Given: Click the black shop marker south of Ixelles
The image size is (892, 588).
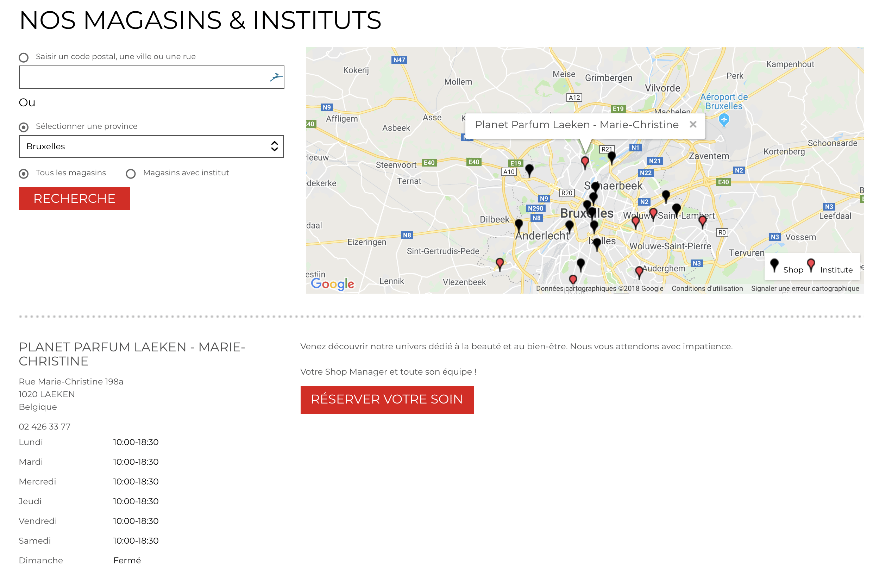Looking at the screenshot, I should pyautogui.click(x=581, y=265).
